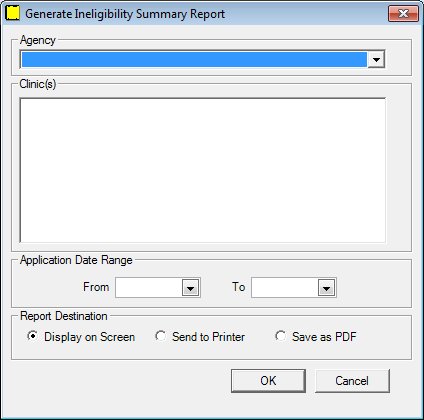The image size is (424, 420).
Task: Click the yellow application icon in title bar
Action: [13, 13]
